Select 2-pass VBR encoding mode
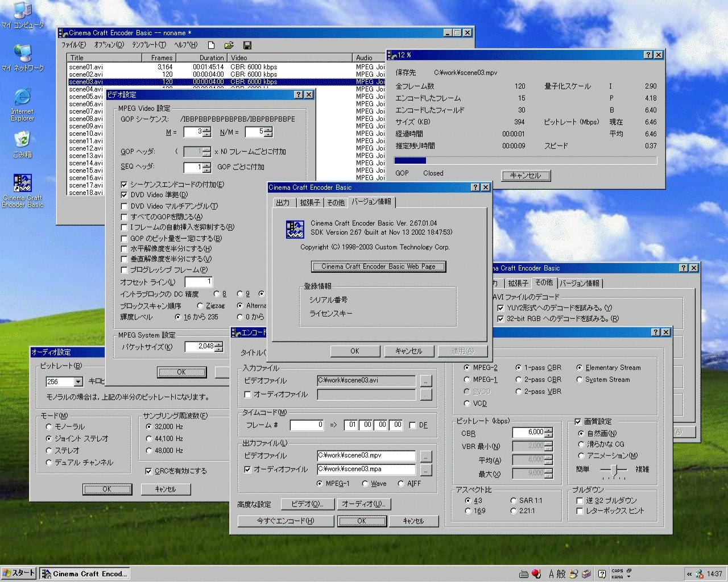Screen dimensions: 728x582 tap(519, 392)
